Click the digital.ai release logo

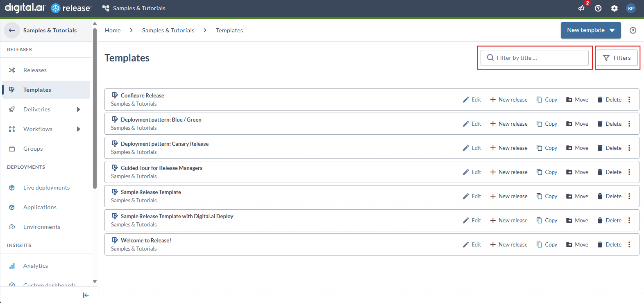(x=48, y=8)
